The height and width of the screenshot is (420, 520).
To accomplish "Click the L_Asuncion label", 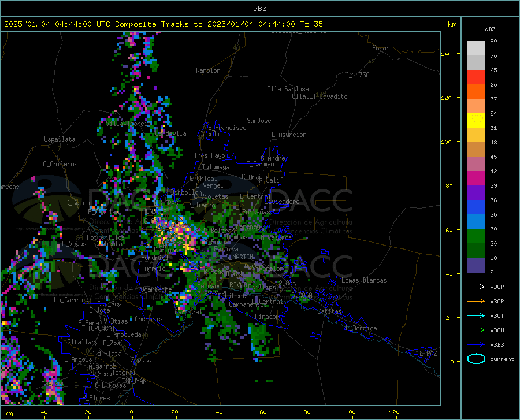I will tap(289, 135).
